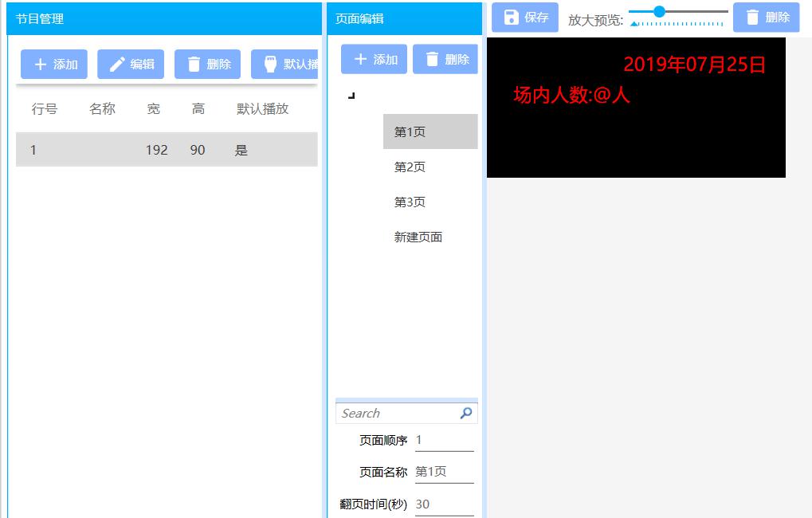Toggle default playback 是 on row 1
Image resolution: width=812 pixels, height=518 pixels.
coord(241,150)
